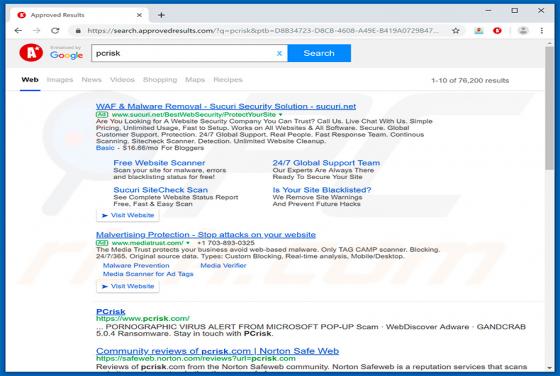The width and height of the screenshot is (560, 376).
Task: Click the Google enhanced-by logo
Action: click(x=66, y=53)
